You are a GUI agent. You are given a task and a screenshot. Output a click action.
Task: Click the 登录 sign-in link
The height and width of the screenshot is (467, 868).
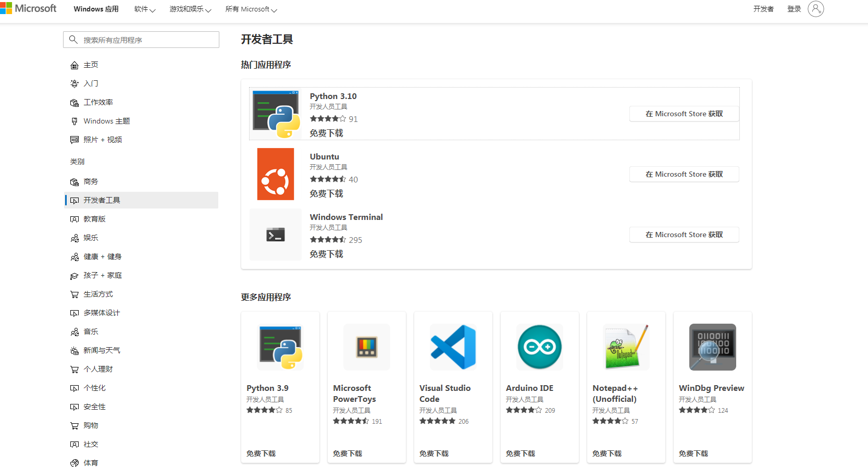[x=794, y=9]
